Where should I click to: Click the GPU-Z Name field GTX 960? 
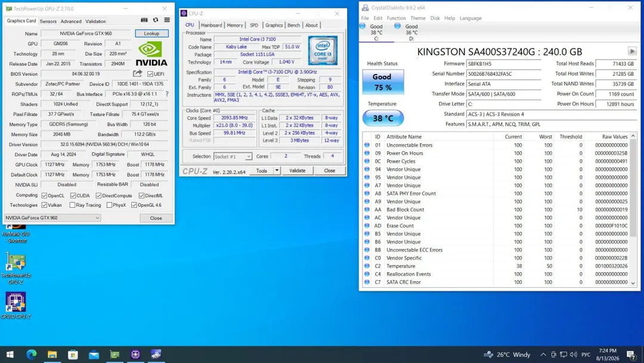click(x=85, y=33)
